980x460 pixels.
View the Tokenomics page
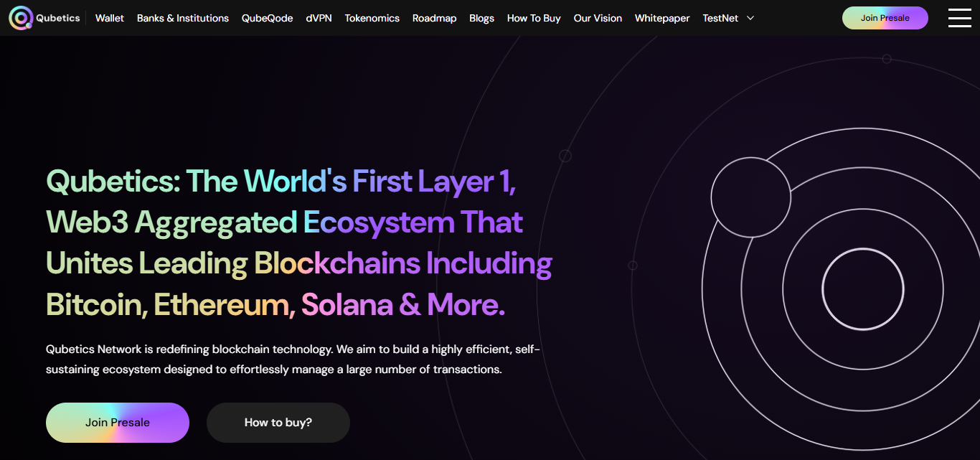coord(372,18)
